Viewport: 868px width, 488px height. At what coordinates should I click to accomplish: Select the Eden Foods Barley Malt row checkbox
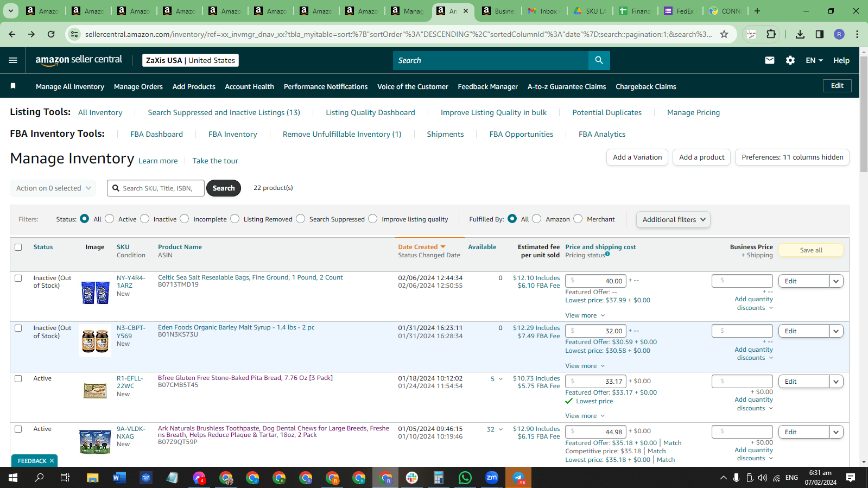[x=18, y=328]
